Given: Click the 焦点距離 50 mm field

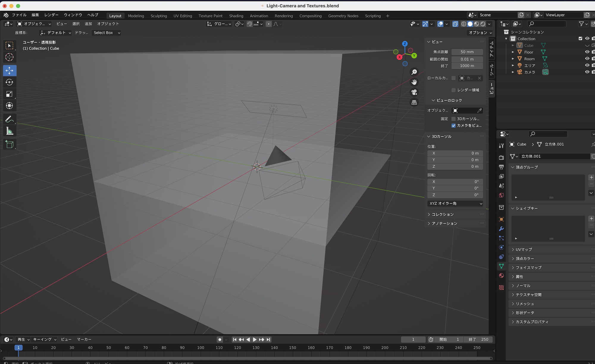Looking at the screenshot, I should click(467, 52).
